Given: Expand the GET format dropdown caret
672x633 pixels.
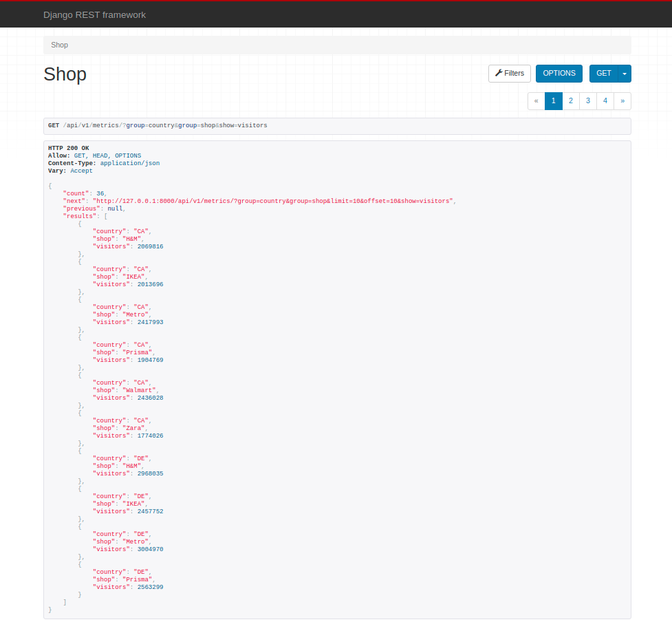Looking at the screenshot, I should tap(625, 74).
